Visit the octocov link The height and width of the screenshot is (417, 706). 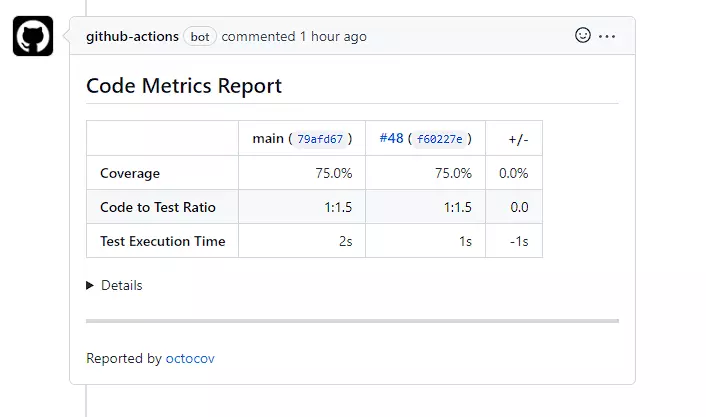[190, 358]
